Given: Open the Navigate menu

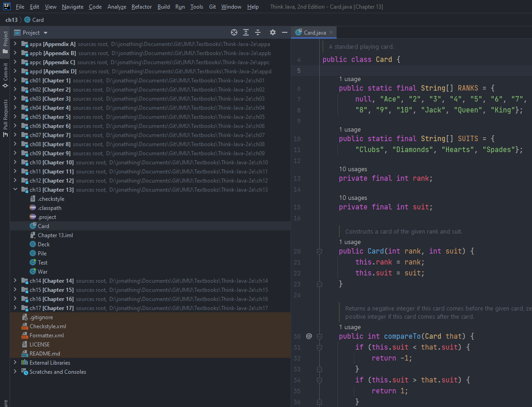Looking at the screenshot, I should [x=72, y=7].
